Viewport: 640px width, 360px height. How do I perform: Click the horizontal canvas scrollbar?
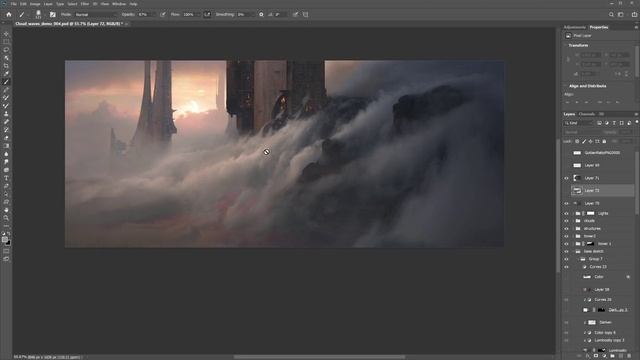pos(319,357)
